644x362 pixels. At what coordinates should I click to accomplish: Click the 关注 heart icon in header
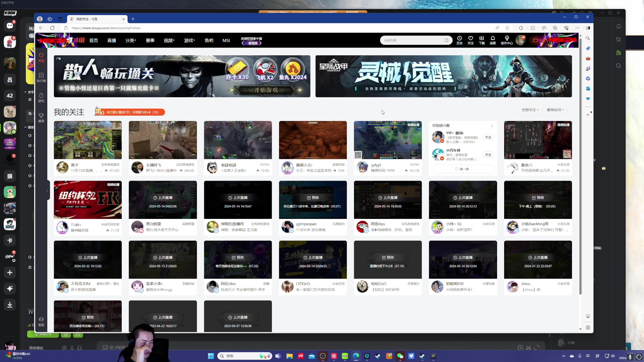(x=471, y=40)
